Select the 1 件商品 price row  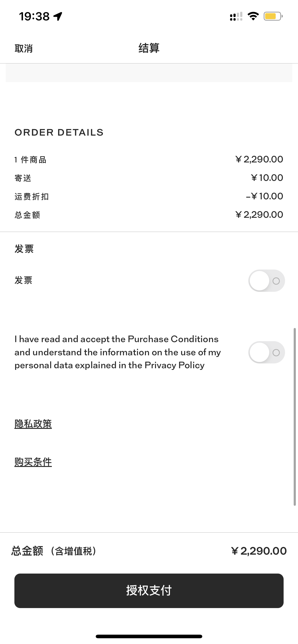point(149,160)
